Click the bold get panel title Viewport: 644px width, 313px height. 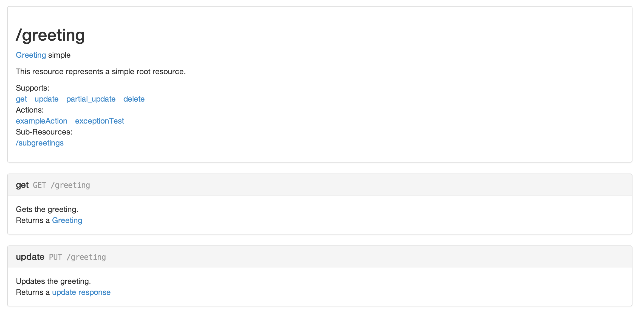(x=22, y=185)
